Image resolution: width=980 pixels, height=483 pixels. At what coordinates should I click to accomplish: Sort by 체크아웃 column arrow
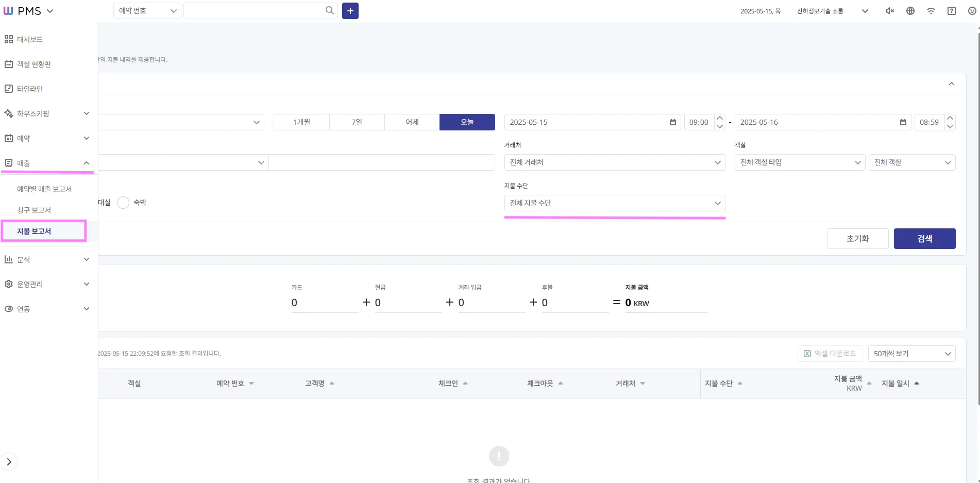561,384
